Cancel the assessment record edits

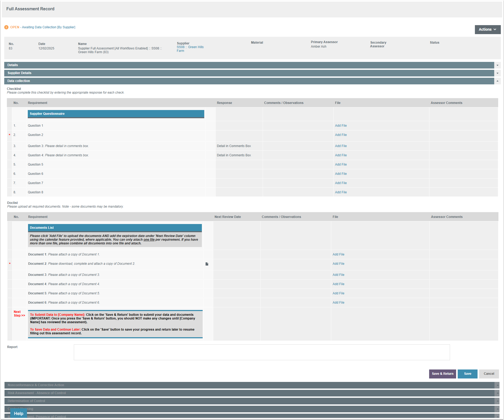[489, 374]
